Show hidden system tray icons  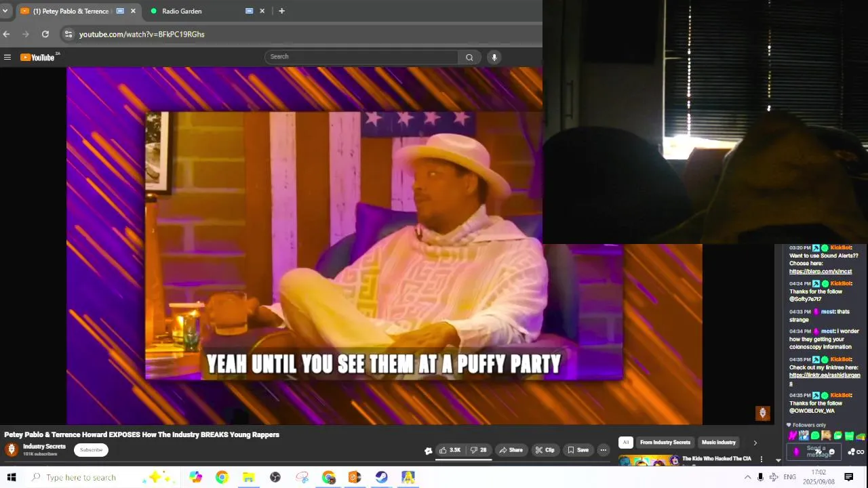(747, 477)
